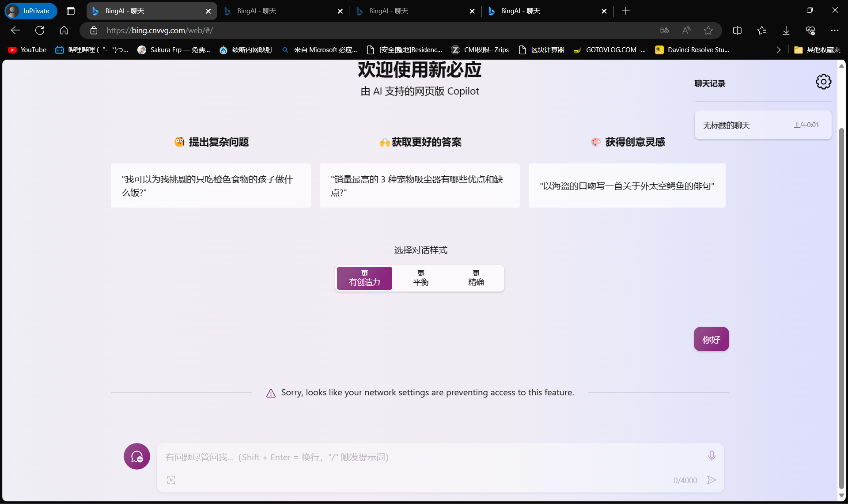Close the first BingAI tab
This screenshot has height=504, width=848.
[208, 11]
